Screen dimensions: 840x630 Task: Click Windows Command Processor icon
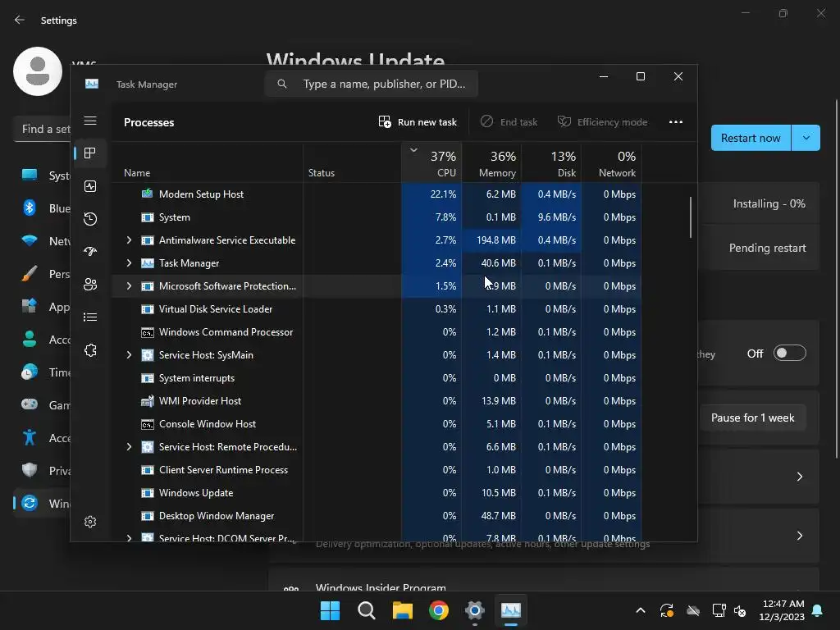coord(148,332)
